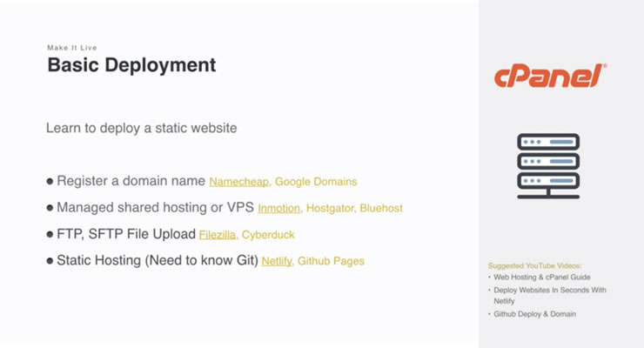Image resolution: width=644 pixels, height=348 pixels.
Task: Open the Inmotion hosting link
Action: (x=278, y=209)
